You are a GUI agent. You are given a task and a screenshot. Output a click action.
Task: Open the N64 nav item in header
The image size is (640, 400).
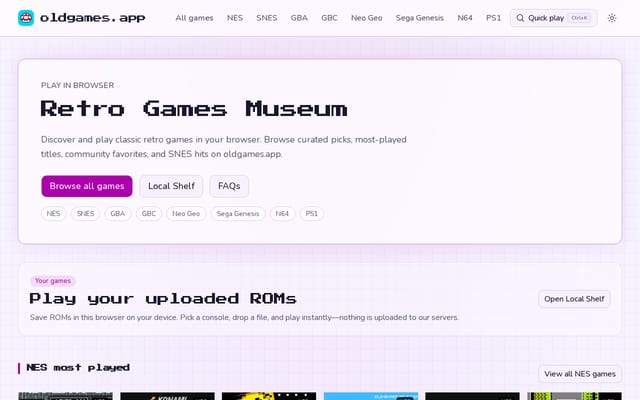(465, 18)
